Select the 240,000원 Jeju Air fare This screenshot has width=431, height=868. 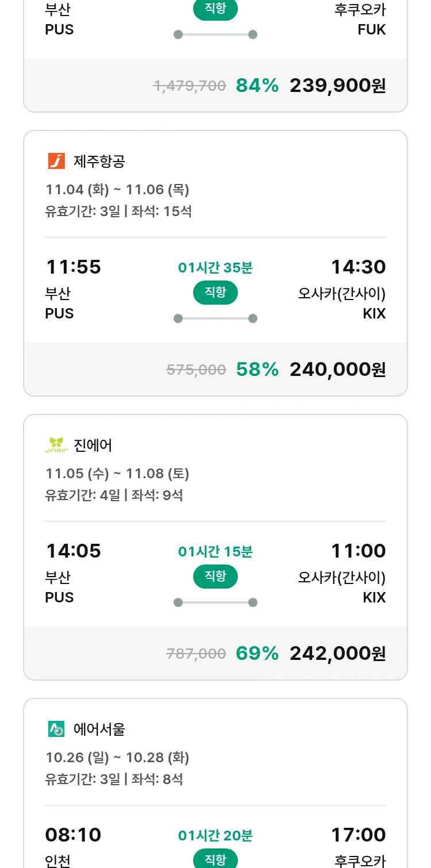click(x=337, y=370)
